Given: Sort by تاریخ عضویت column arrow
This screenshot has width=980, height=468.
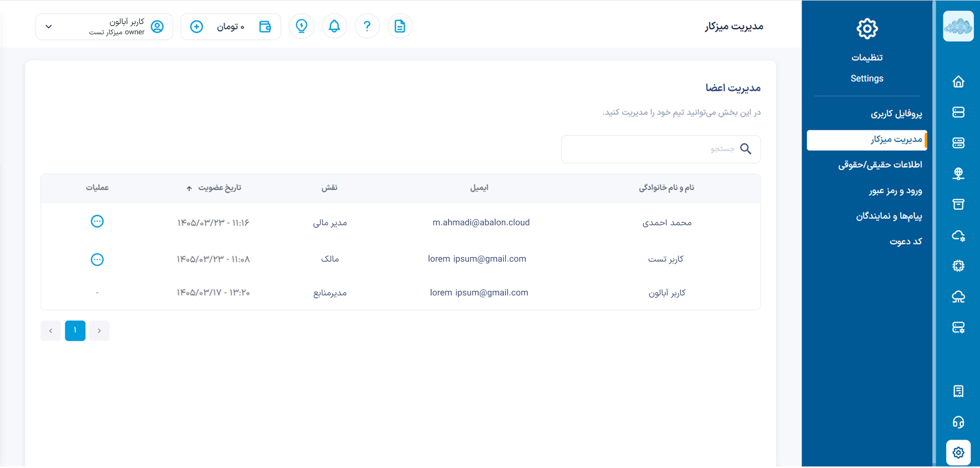Looking at the screenshot, I should point(189,188).
